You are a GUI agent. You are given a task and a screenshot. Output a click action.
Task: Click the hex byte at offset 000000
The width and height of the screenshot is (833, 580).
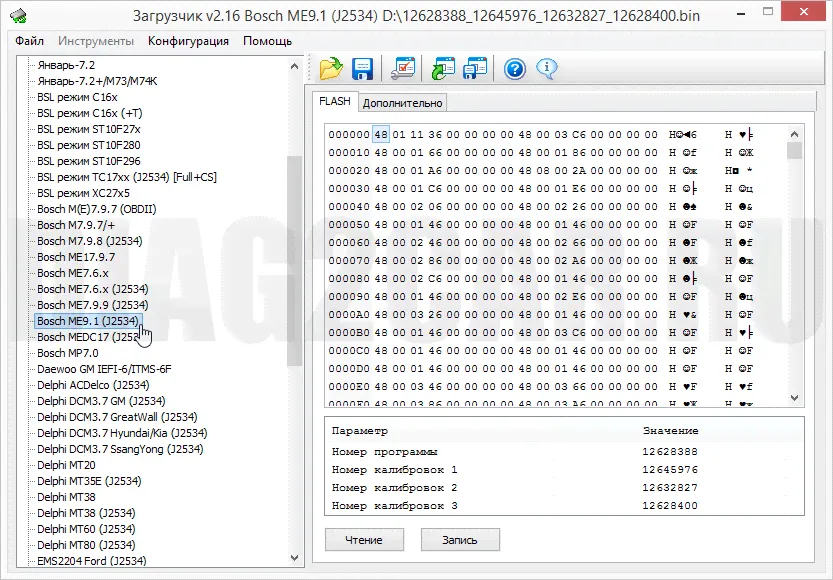[380, 134]
